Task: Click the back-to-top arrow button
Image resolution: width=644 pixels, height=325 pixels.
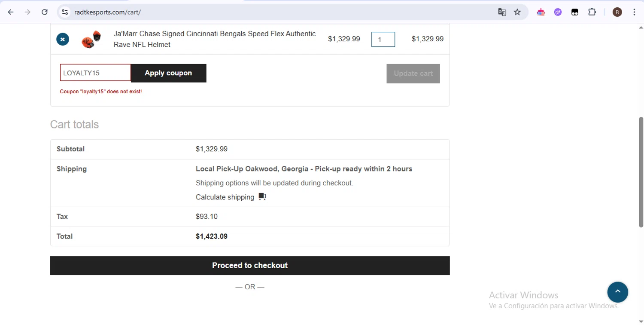Action: click(618, 292)
